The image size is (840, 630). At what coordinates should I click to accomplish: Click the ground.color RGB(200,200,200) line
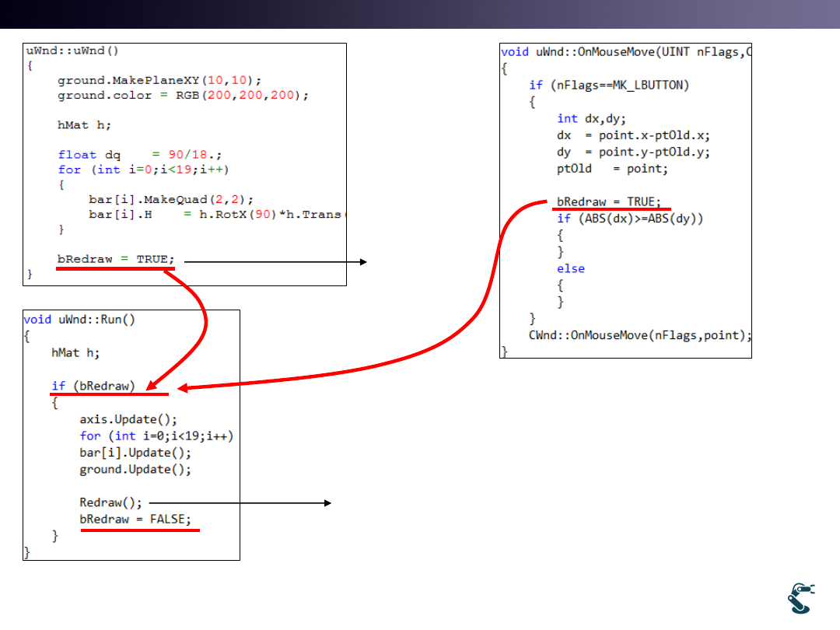183,96
